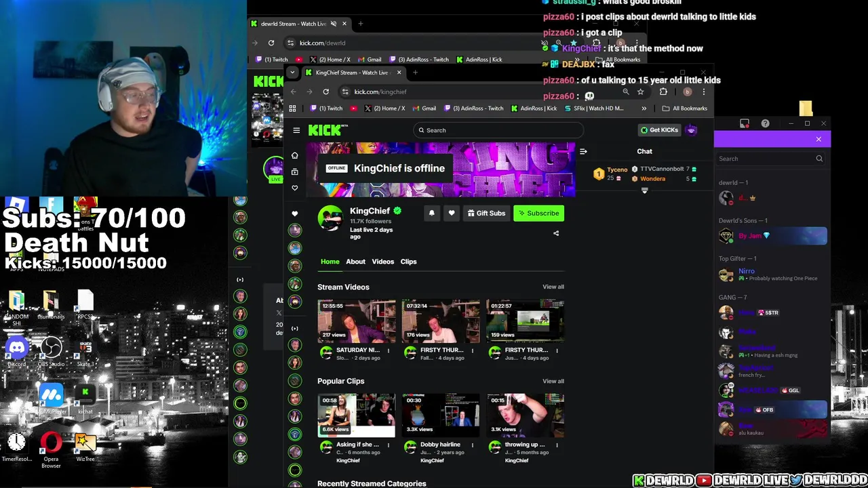Screen dimensions: 868x488
Task: Click the site info icon left of kick.com/kingchief
Action: (x=345, y=91)
